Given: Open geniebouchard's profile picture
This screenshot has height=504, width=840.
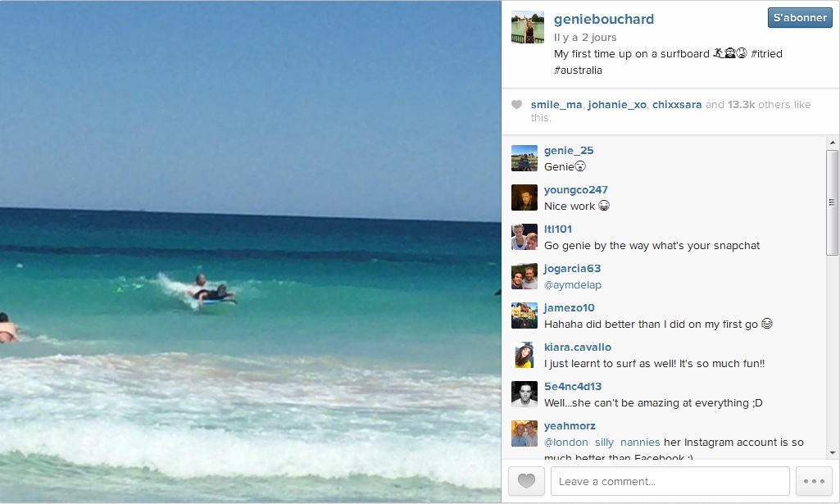Looking at the screenshot, I should pyautogui.click(x=528, y=27).
